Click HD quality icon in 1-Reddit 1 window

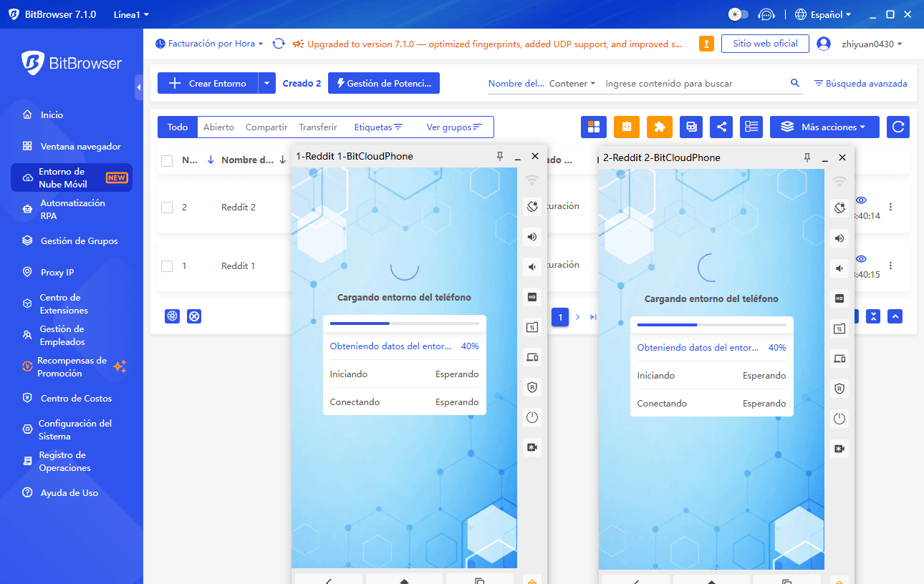(x=531, y=297)
